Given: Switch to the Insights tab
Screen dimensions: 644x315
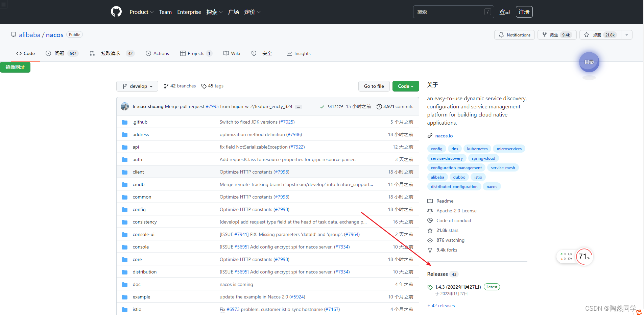Looking at the screenshot, I should (299, 53).
